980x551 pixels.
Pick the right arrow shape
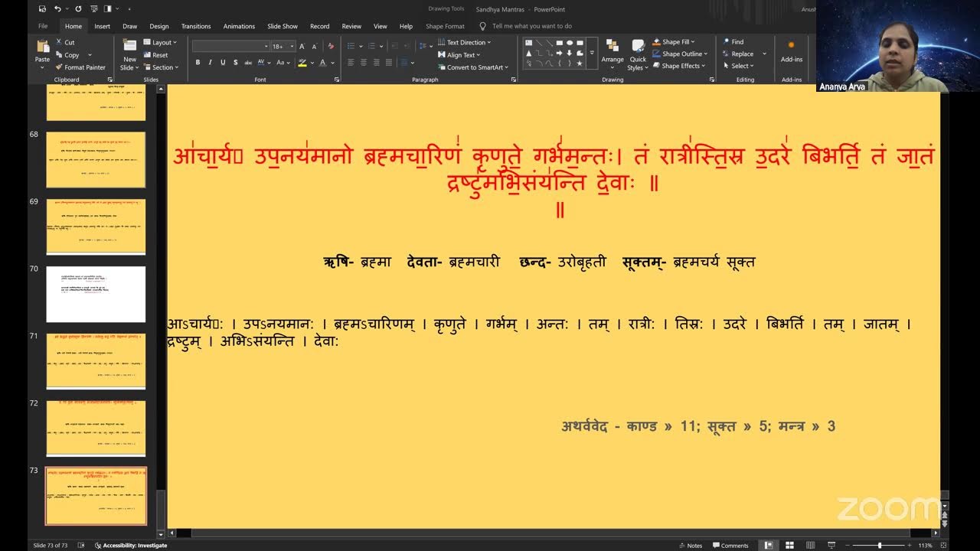(x=560, y=54)
